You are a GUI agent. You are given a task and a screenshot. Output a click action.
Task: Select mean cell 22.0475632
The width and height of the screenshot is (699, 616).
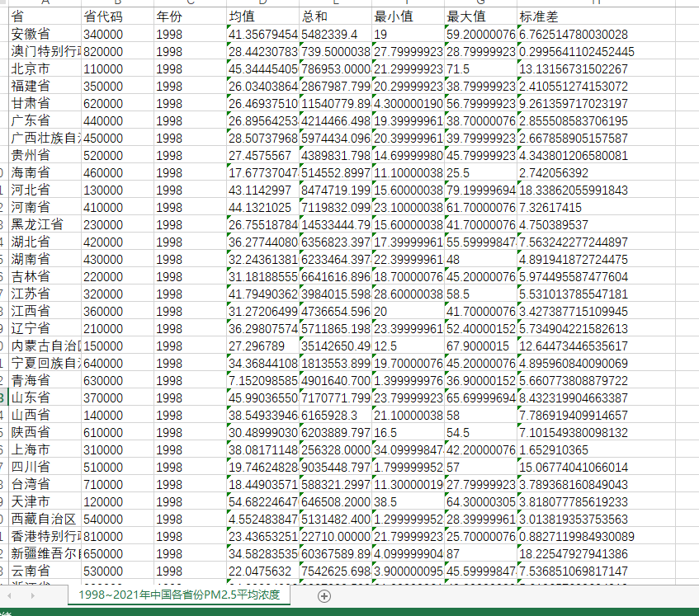263,571
